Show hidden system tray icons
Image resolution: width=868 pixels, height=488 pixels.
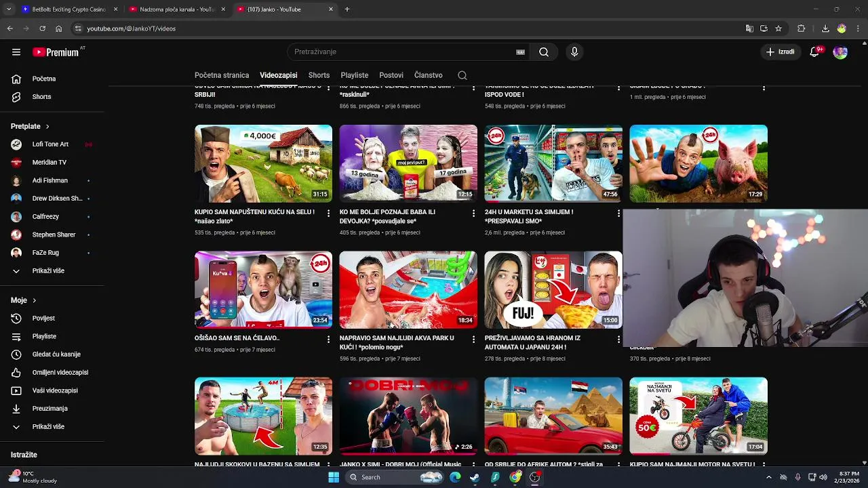768,477
